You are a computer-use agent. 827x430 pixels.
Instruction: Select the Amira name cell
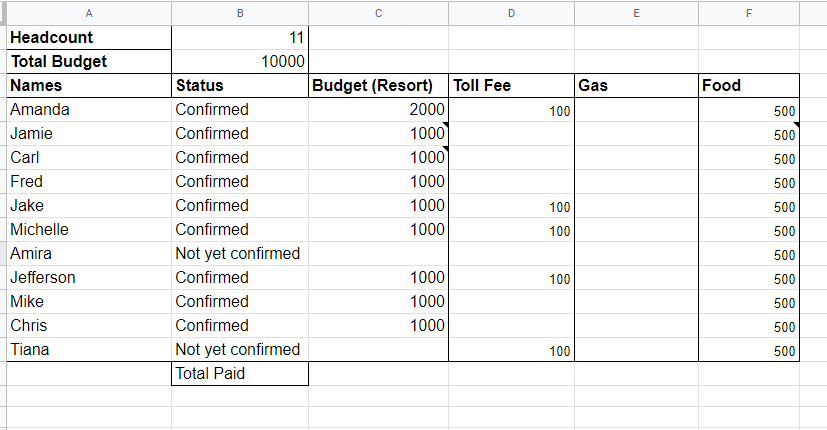[89, 254]
